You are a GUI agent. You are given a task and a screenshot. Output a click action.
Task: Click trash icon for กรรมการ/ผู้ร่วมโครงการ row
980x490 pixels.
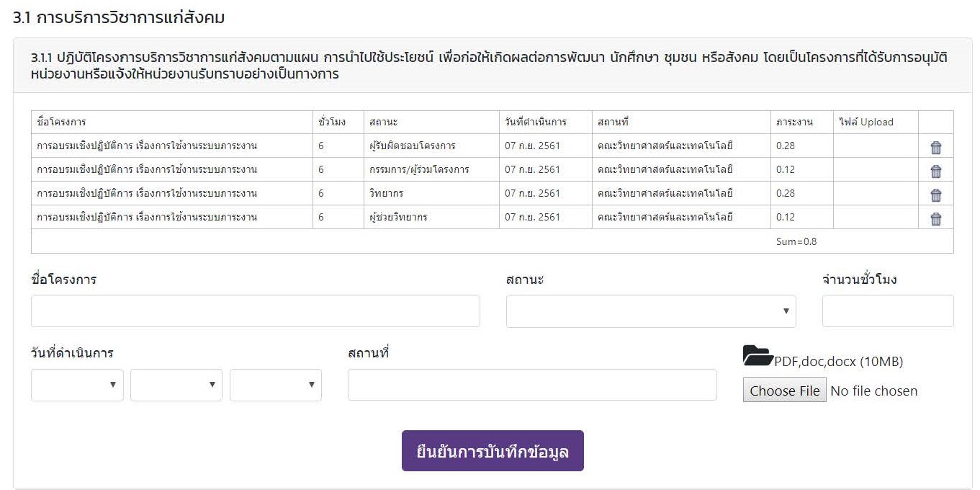[935, 171]
